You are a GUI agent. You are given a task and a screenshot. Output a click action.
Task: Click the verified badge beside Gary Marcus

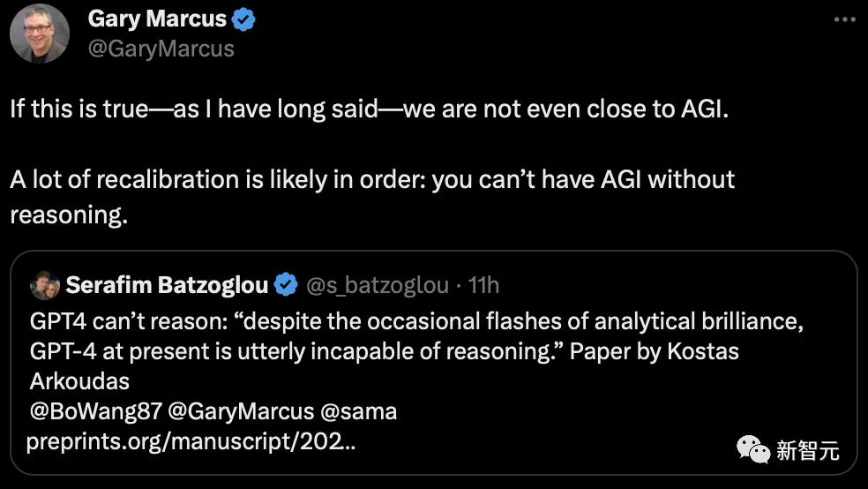pos(244,19)
